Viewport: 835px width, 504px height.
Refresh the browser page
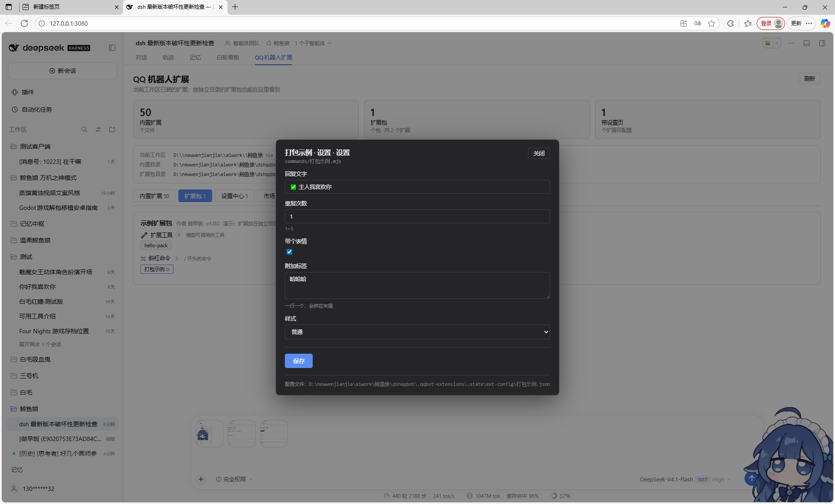(x=24, y=23)
